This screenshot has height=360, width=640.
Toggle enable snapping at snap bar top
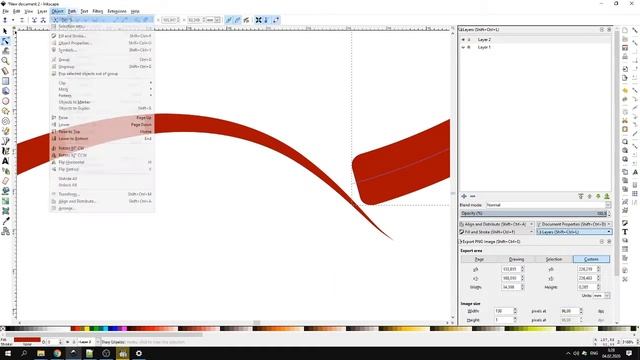635,31
